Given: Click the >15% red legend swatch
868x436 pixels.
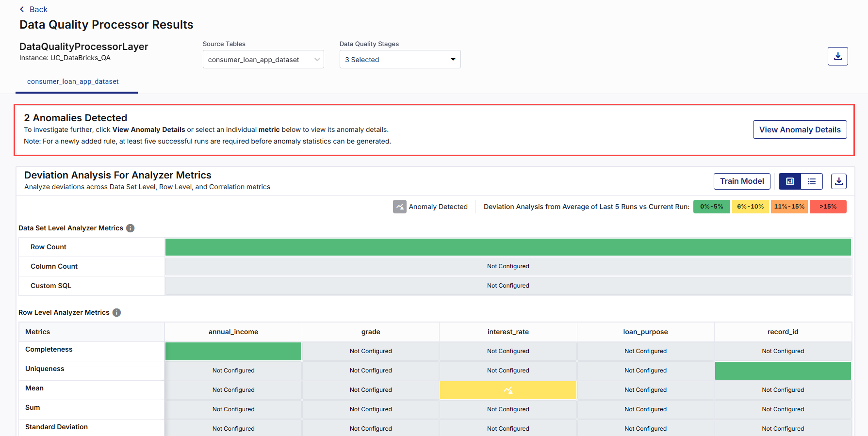Looking at the screenshot, I should [828, 207].
